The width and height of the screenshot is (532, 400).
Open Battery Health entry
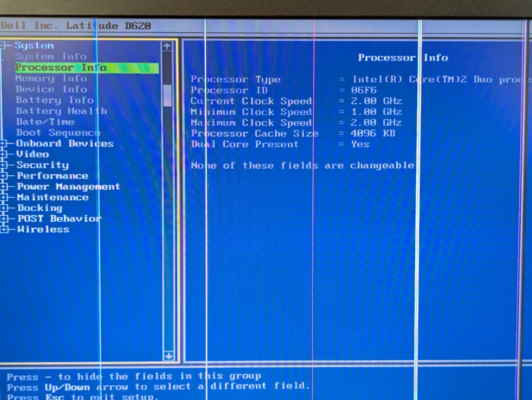[x=62, y=111]
